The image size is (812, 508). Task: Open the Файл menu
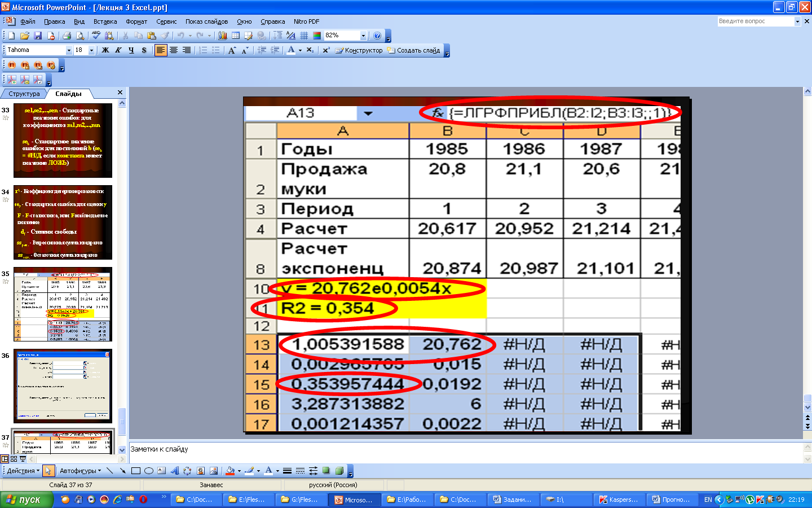coord(28,21)
